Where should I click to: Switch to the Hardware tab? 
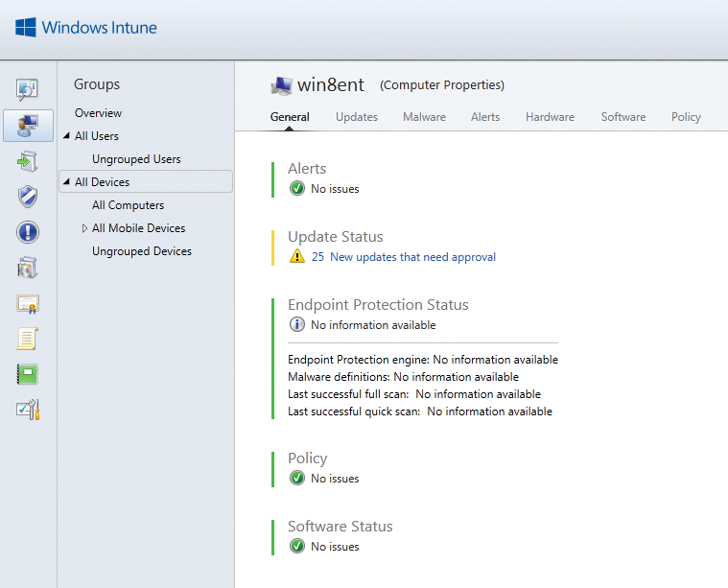[x=550, y=117]
